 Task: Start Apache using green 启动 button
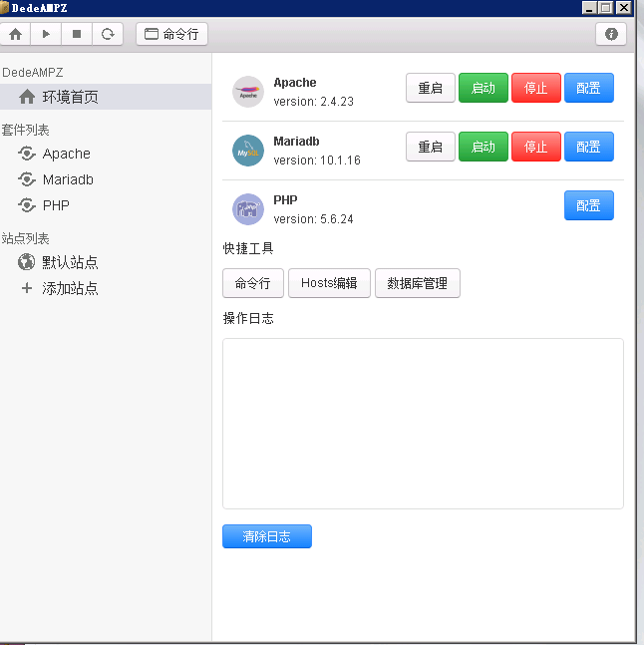click(483, 88)
